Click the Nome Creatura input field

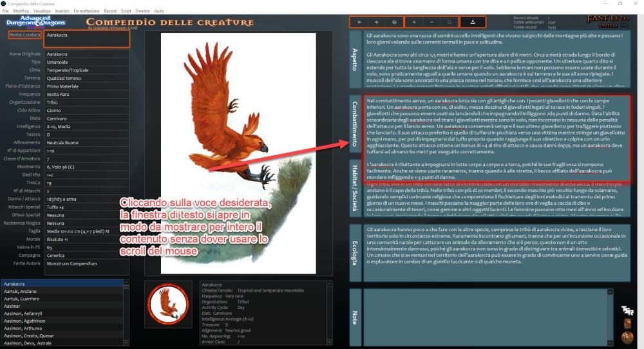[x=86, y=36]
